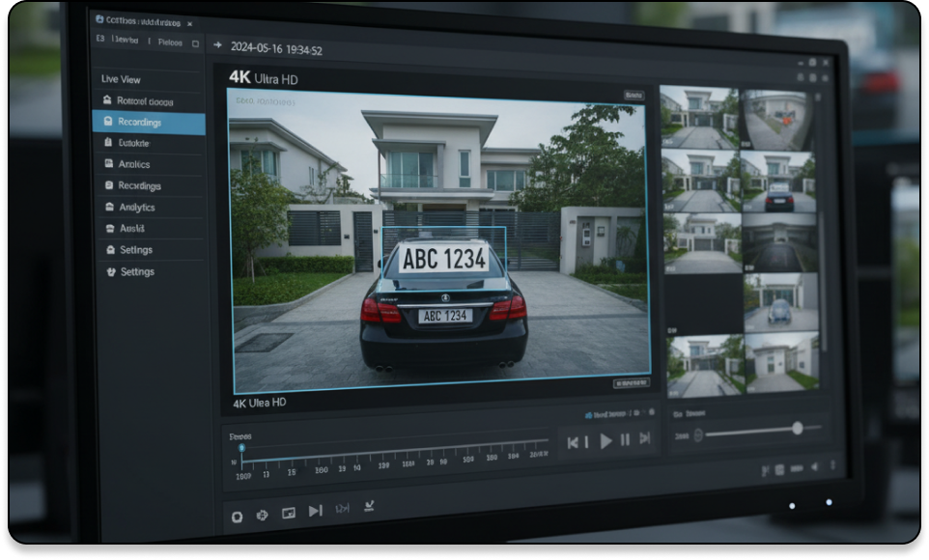Click the crosshair target icon in bottom toolbar
Image resolution: width=929 pixels, height=560 pixels.
point(262,516)
